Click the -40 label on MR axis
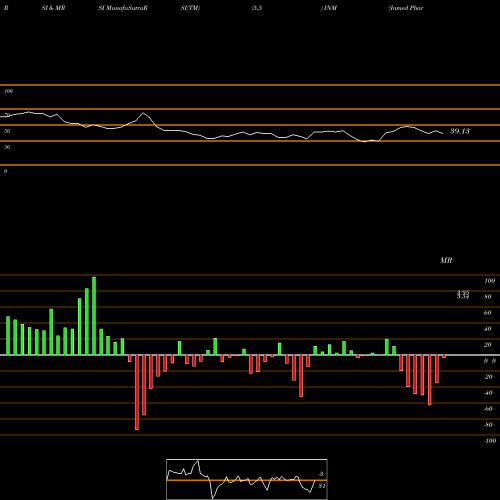The image size is (500, 500). tap(488, 393)
